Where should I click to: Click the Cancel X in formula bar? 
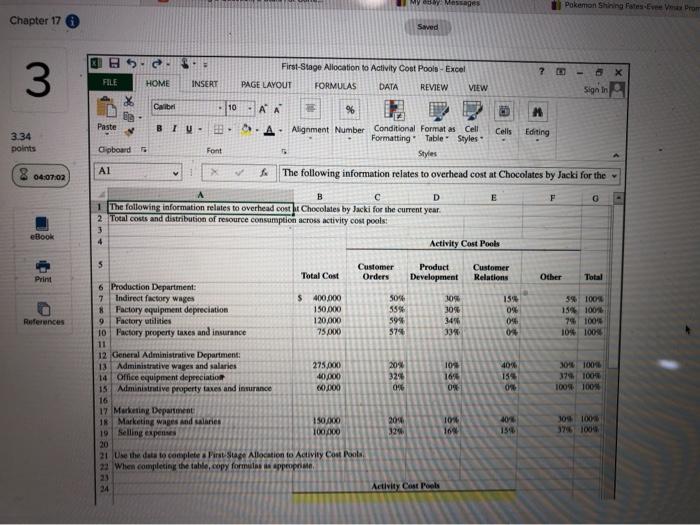tap(214, 172)
